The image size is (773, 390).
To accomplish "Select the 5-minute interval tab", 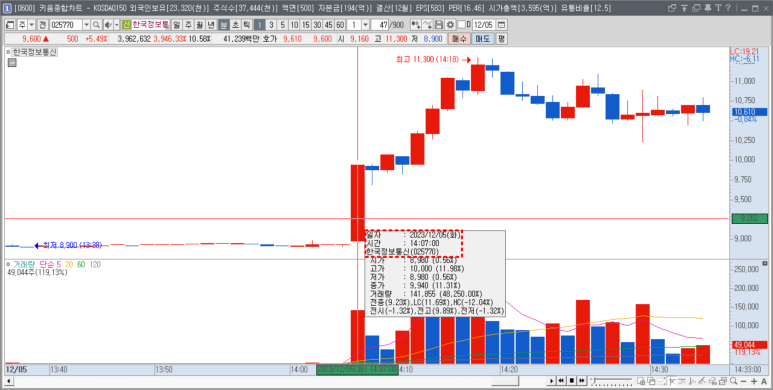I will click(282, 25).
